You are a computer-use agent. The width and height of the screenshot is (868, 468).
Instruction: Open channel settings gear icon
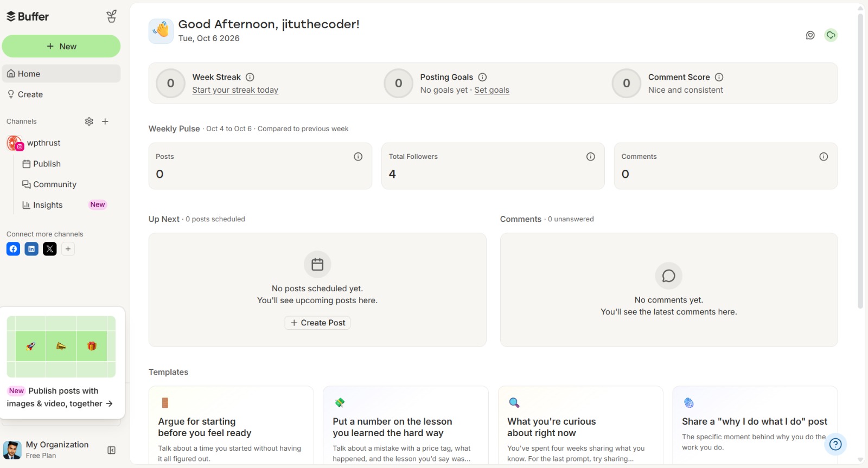point(89,121)
